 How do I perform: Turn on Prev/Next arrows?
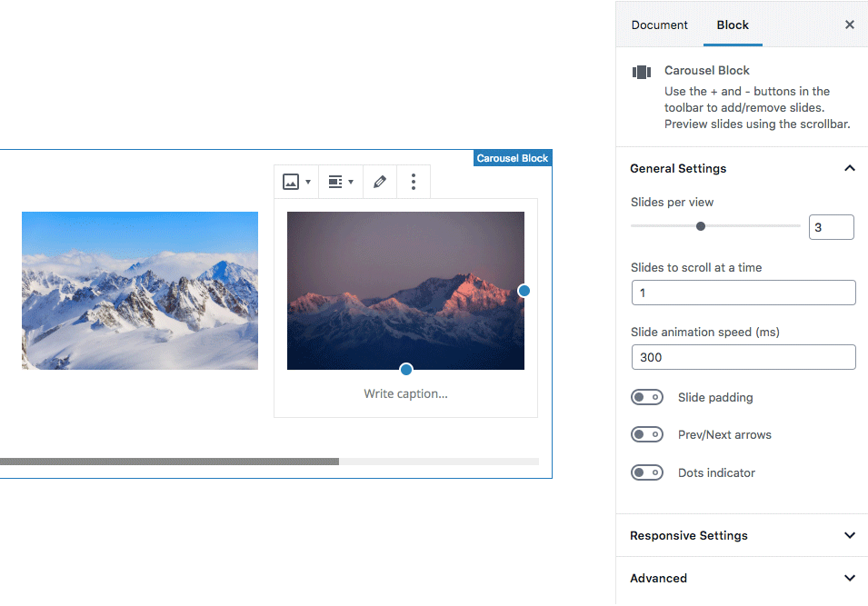click(x=647, y=434)
